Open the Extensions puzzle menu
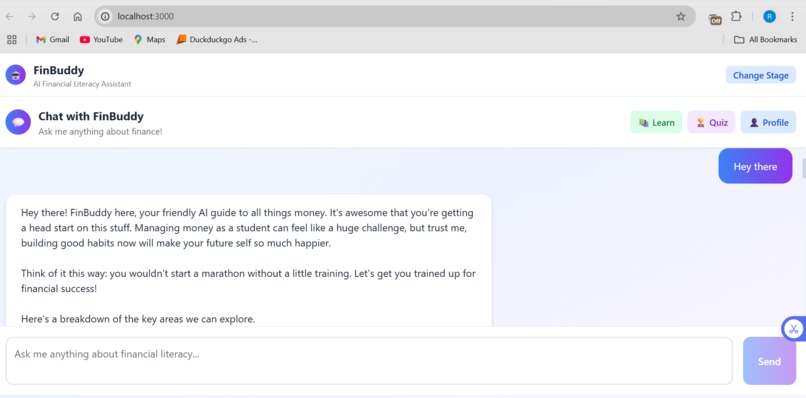Screen dimensions: 806x398 (736, 16)
